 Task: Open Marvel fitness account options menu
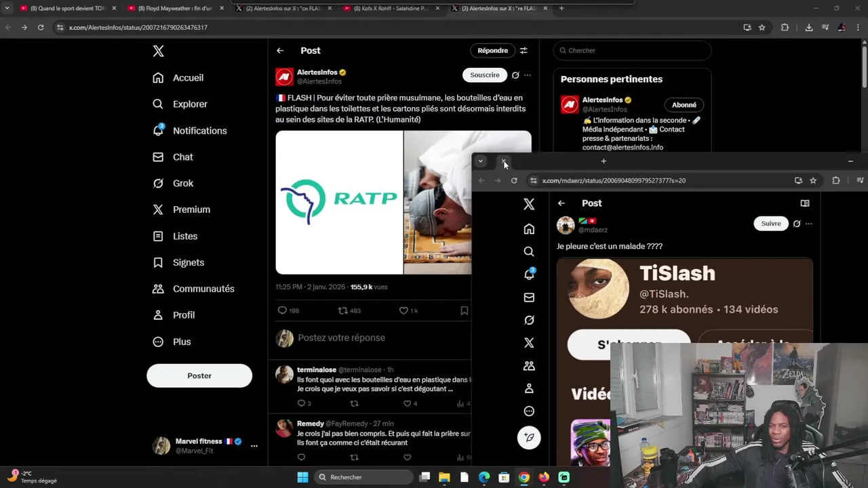[254, 446]
